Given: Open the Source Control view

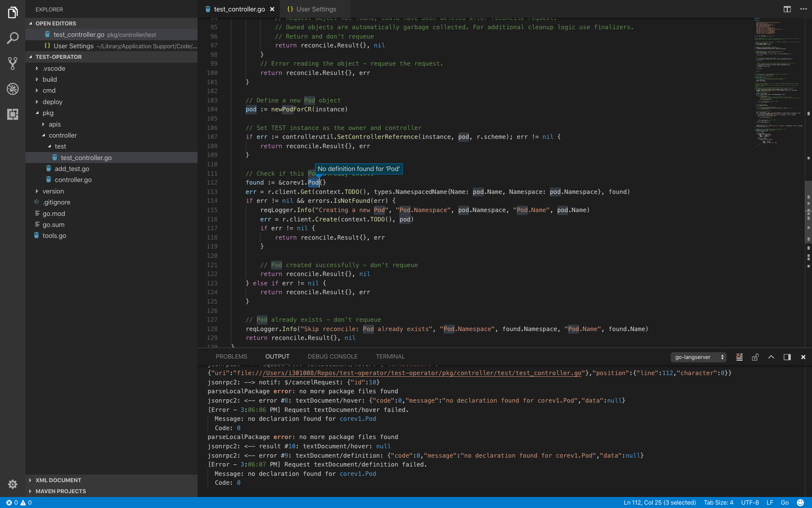Looking at the screenshot, I should point(13,63).
